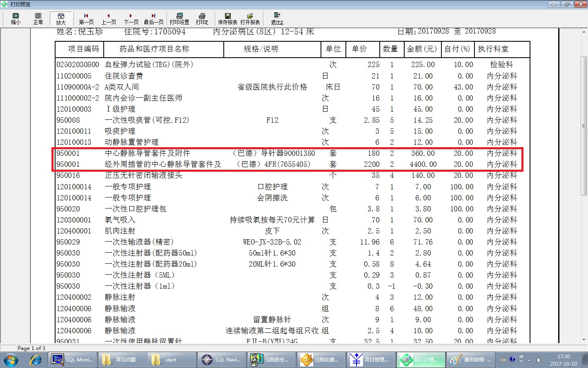Open the start folder taskbar item
The image size is (588, 368).
tap(173, 360)
